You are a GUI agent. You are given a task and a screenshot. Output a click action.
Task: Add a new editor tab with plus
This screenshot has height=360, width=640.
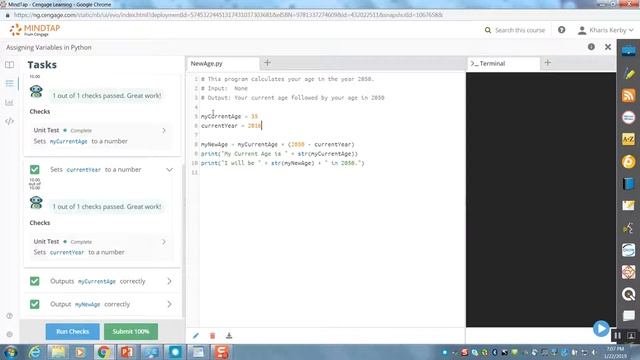coord(267,63)
